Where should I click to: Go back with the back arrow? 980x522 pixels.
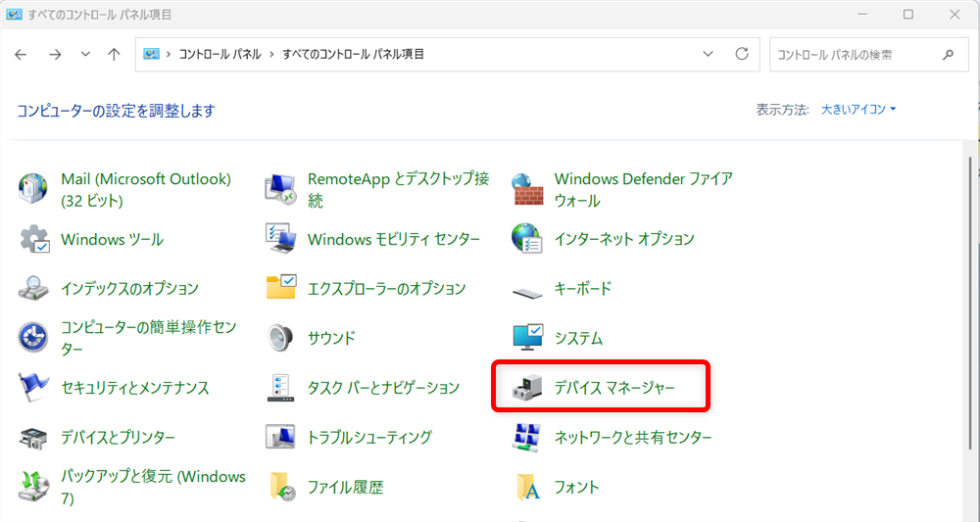click(21, 54)
